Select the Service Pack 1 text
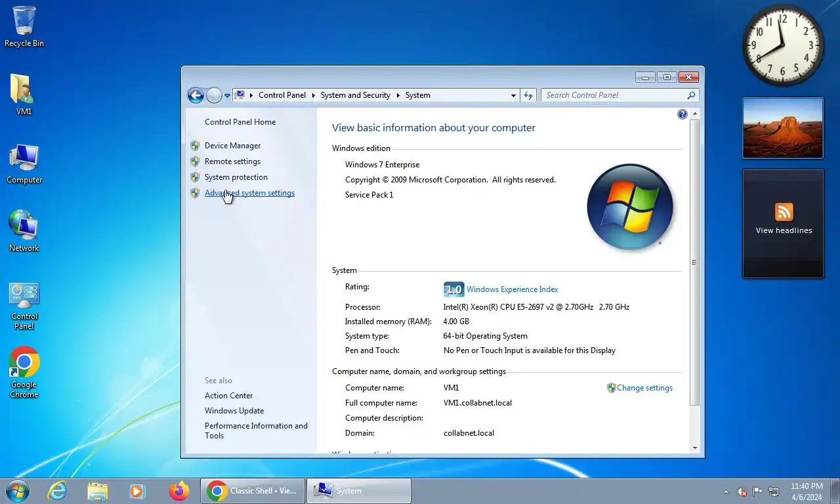The height and width of the screenshot is (504, 840). (x=369, y=195)
